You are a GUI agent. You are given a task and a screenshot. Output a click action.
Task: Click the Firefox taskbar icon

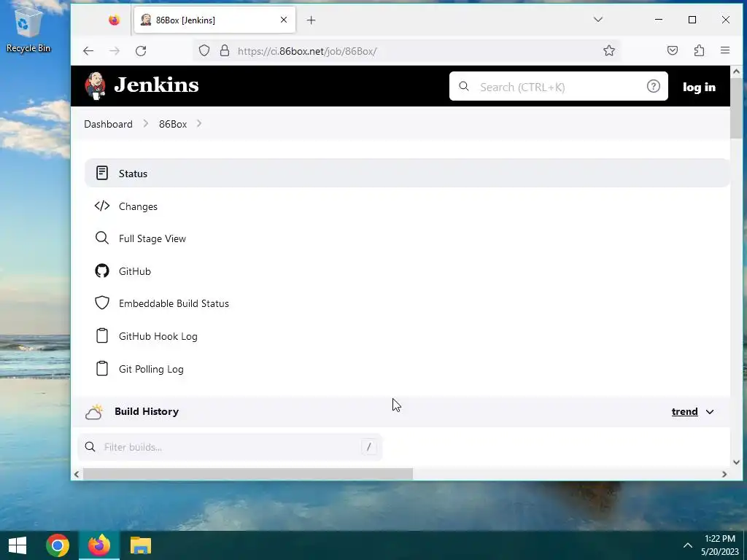coord(99,545)
